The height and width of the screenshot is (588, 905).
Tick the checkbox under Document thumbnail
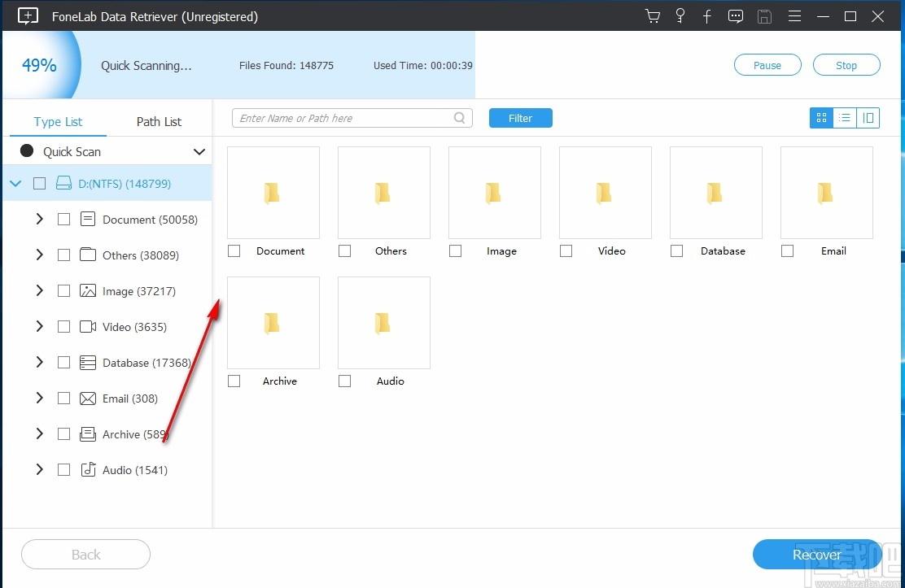[234, 251]
